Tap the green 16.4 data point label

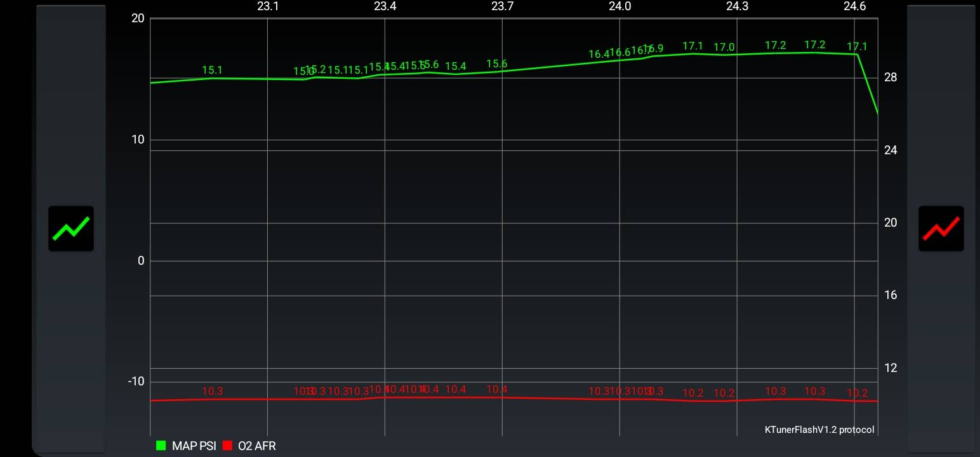[598, 55]
